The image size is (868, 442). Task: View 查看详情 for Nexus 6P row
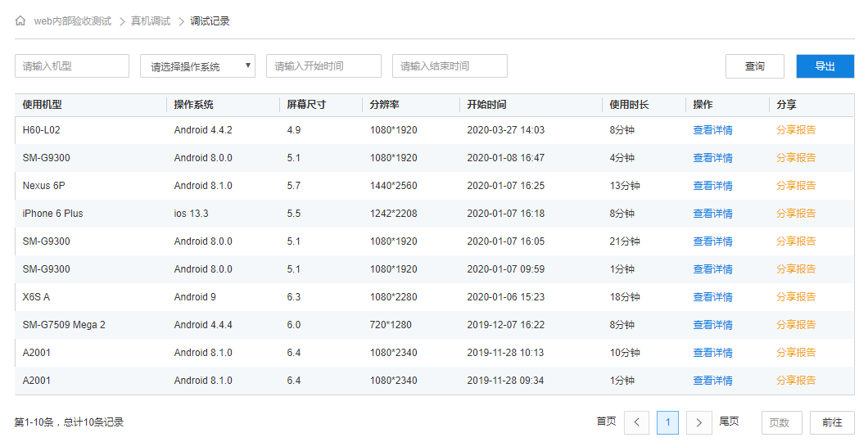(x=712, y=185)
